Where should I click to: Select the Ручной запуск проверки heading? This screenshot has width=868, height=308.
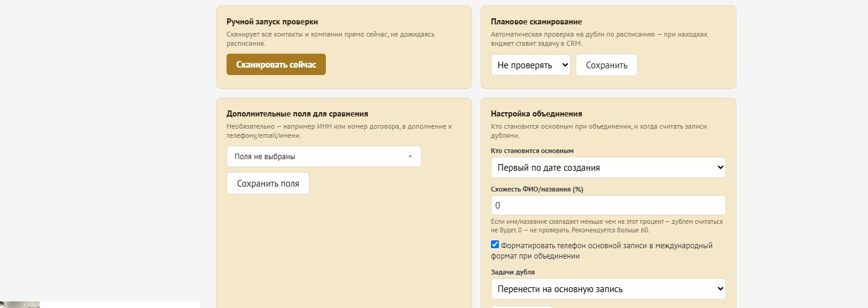click(x=272, y=22)
